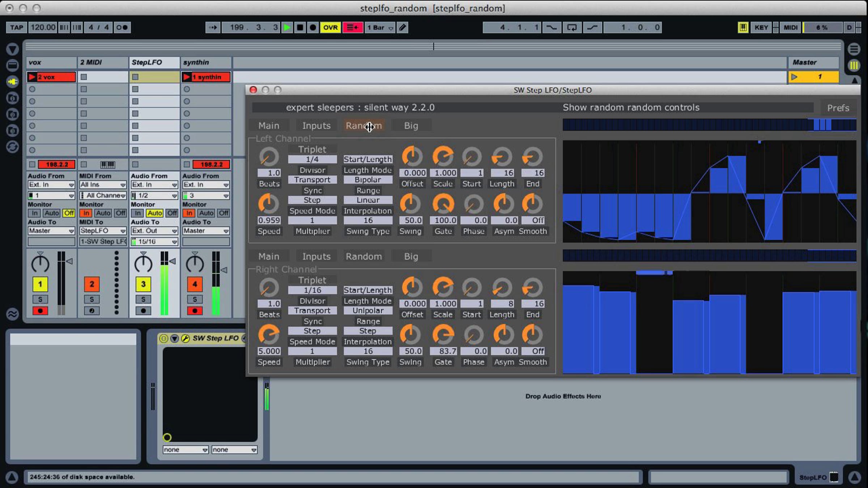Switch to Session view selector icon
This screenshot has width=868, height=488.
(x=854, y=65)
